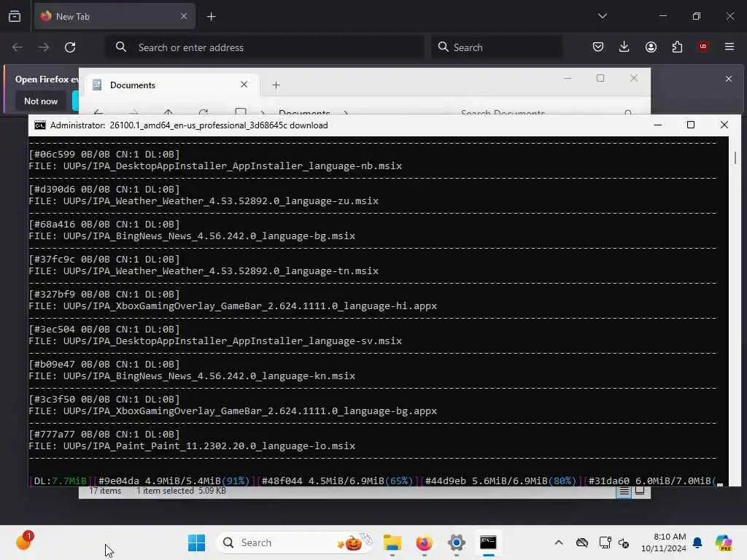
Task: Dismiss the Firefox notification bar
Action: 729,79
